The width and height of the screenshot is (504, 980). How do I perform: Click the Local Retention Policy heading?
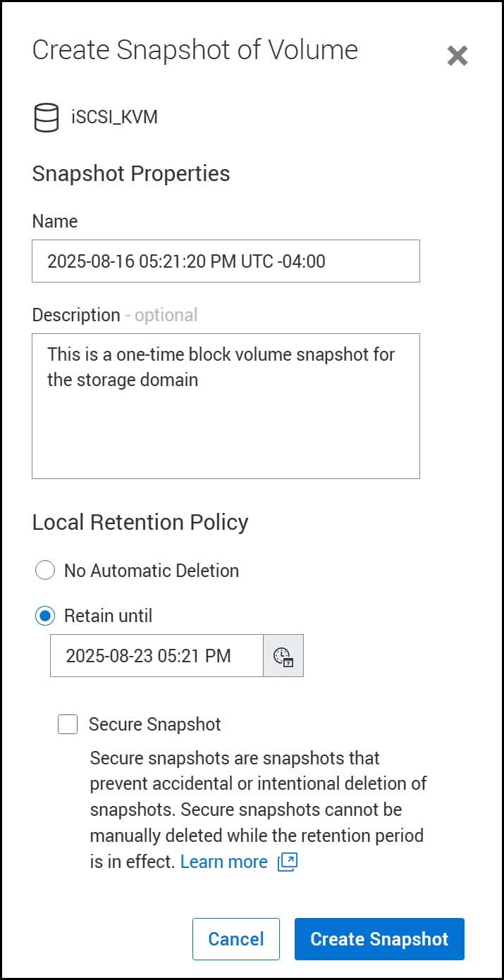point(140,523)
